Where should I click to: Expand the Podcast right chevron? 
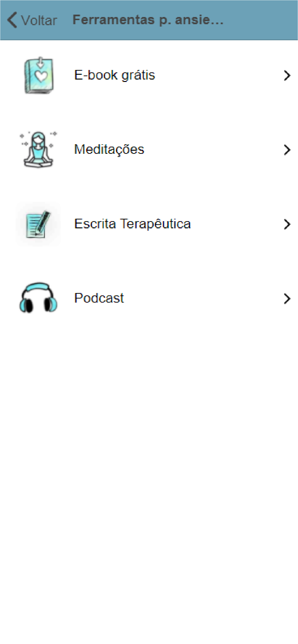tap(287, 298)
